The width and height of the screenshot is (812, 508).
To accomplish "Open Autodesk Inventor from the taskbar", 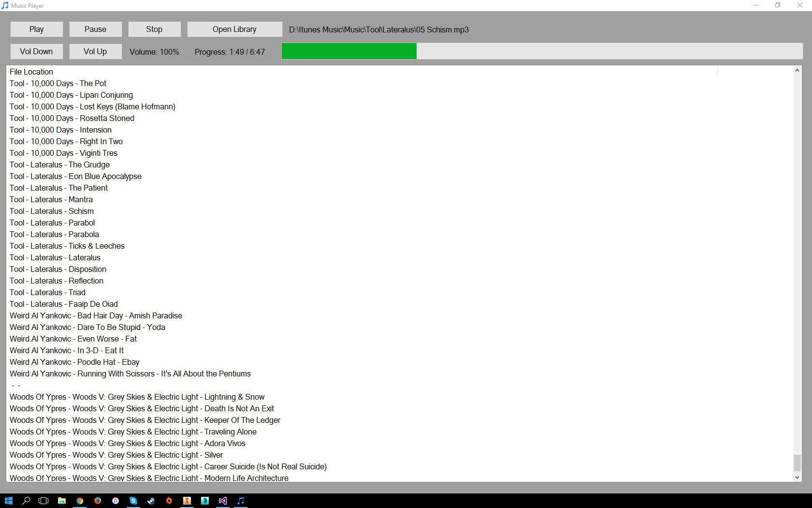I will (187, 501).
